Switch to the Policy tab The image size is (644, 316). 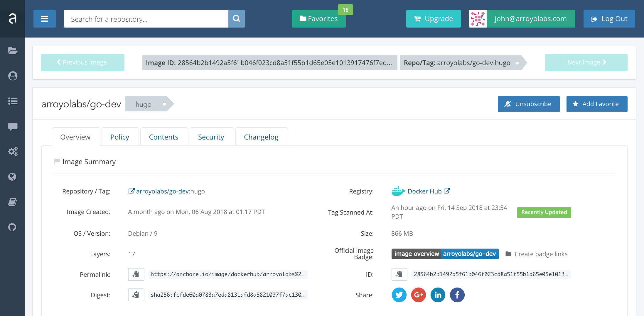pyautogui.click(x=120, y=137)
